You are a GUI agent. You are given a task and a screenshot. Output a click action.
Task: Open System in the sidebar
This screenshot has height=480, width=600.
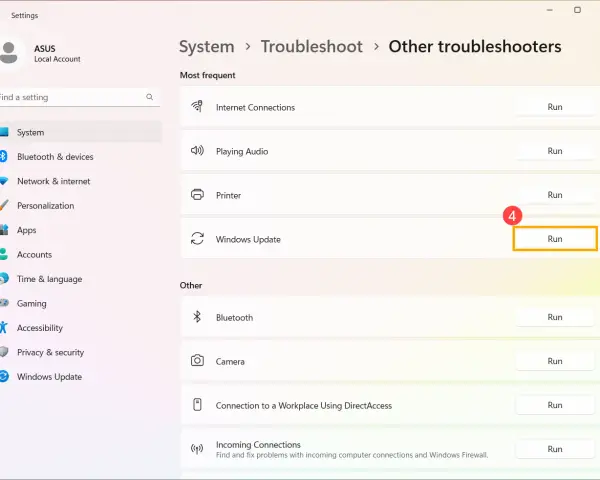[x=80, y=132]
